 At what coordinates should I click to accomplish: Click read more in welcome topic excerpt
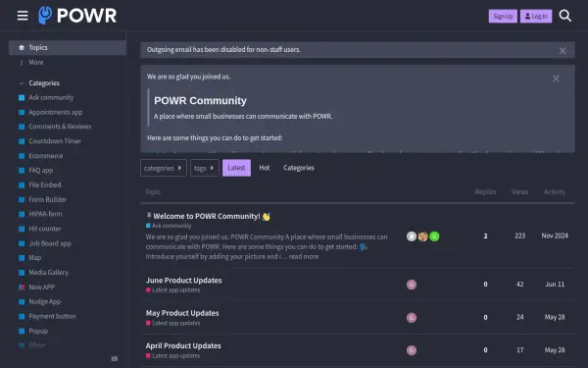point(304,257)
